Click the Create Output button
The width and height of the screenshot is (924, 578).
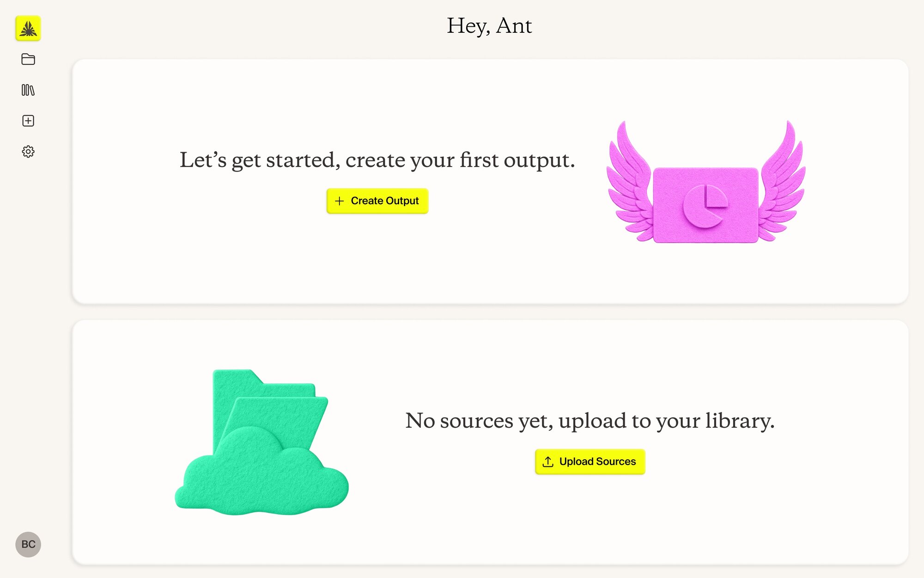coord(377,201)
